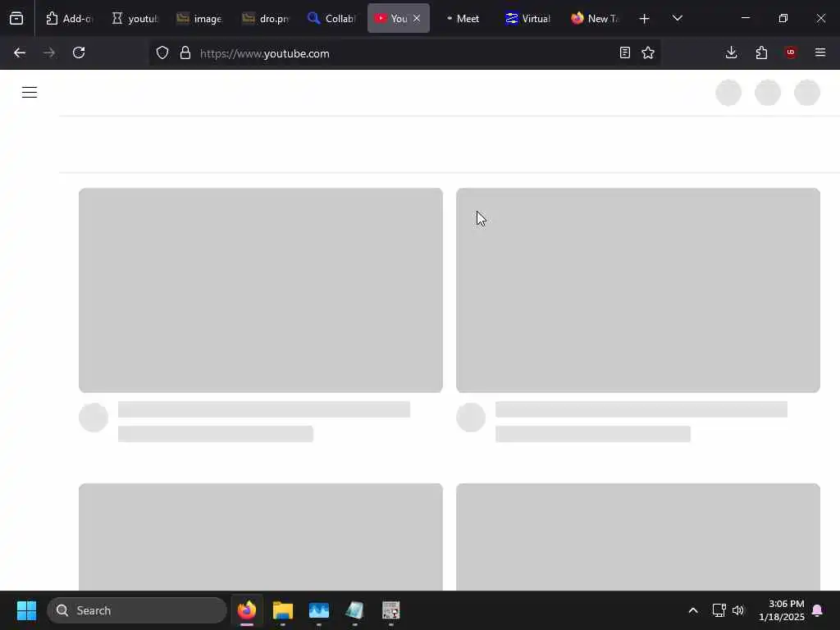Image resolution: width=840 pixels, height=630 pixels.
Task: Open Firefox from the taskbar
Action: 247,610
